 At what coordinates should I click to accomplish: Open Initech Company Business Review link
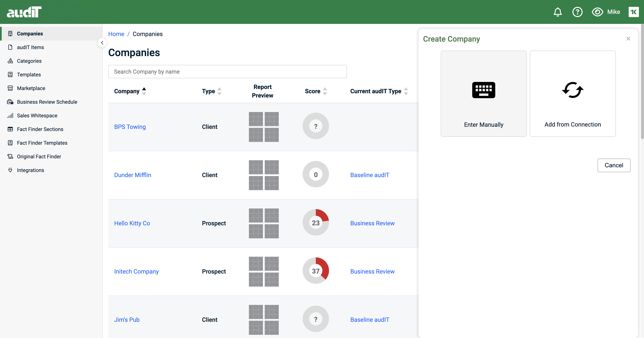click(372, 271)
